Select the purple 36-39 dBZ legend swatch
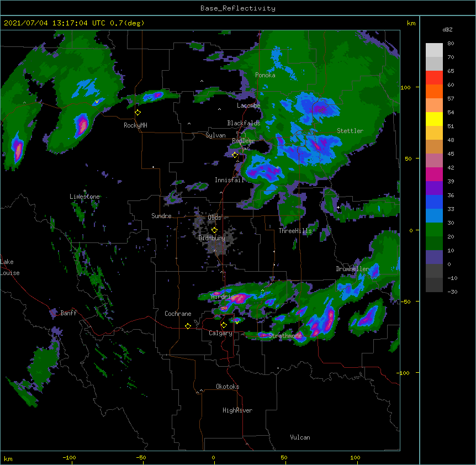The height and width of the screenshot is (465, 476). [x=434, y=188]
